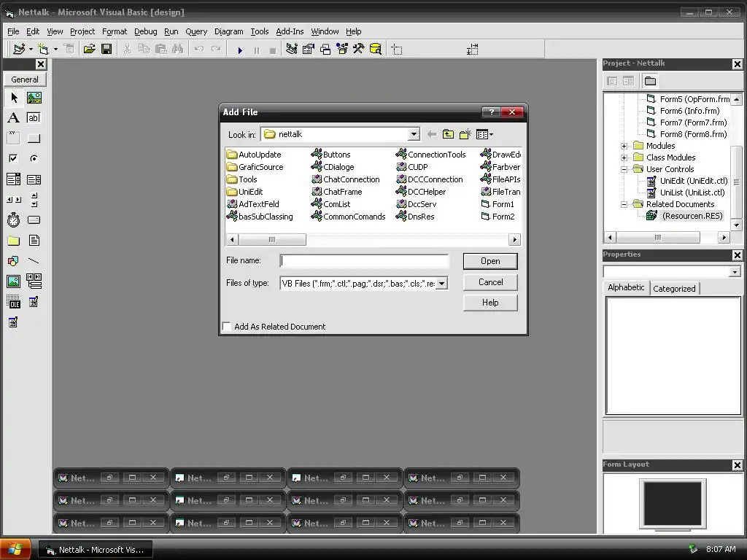
Task: Click the Start run toolbar button
Action: click(x=240, y=50)
